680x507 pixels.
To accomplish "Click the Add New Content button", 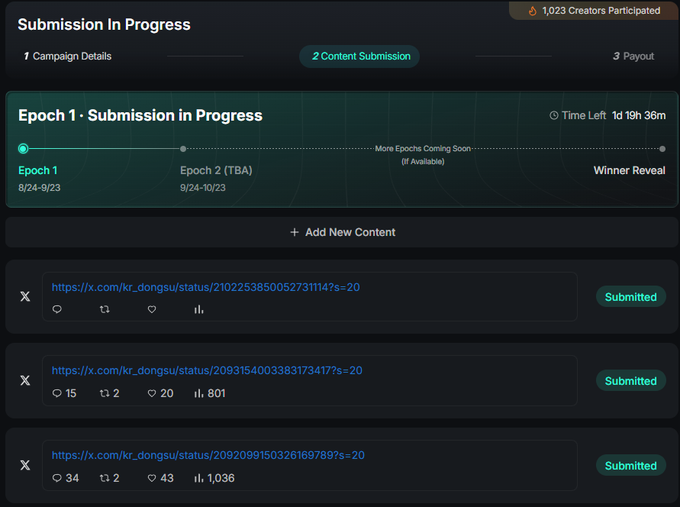I will [x=342, y=232].
